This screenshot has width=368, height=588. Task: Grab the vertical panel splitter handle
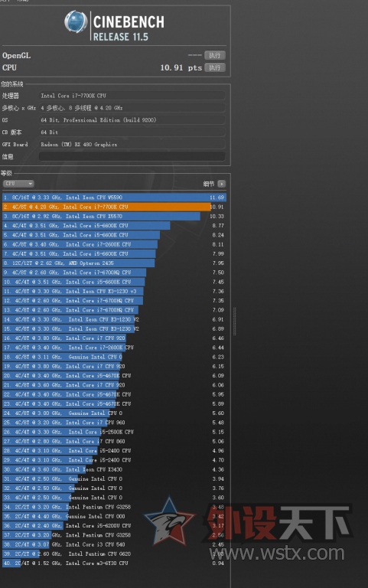235,322
